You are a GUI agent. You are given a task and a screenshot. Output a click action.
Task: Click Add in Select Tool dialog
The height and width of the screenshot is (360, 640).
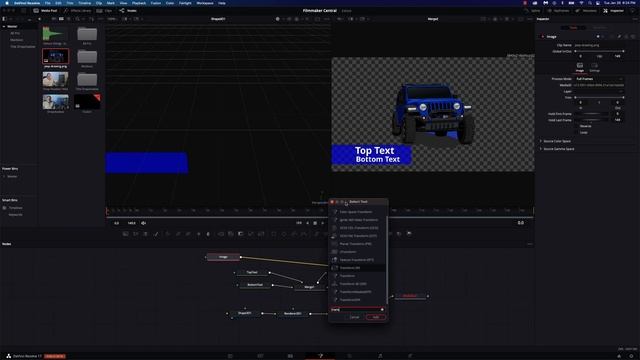coord(376,317)
